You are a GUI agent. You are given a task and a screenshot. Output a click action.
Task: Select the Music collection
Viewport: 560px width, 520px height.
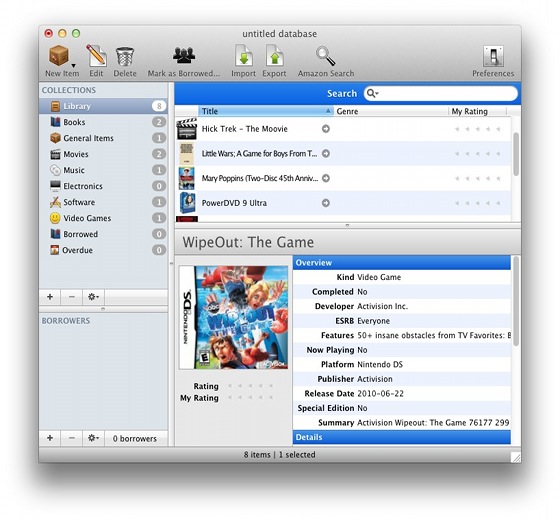[x=103, y=170]
